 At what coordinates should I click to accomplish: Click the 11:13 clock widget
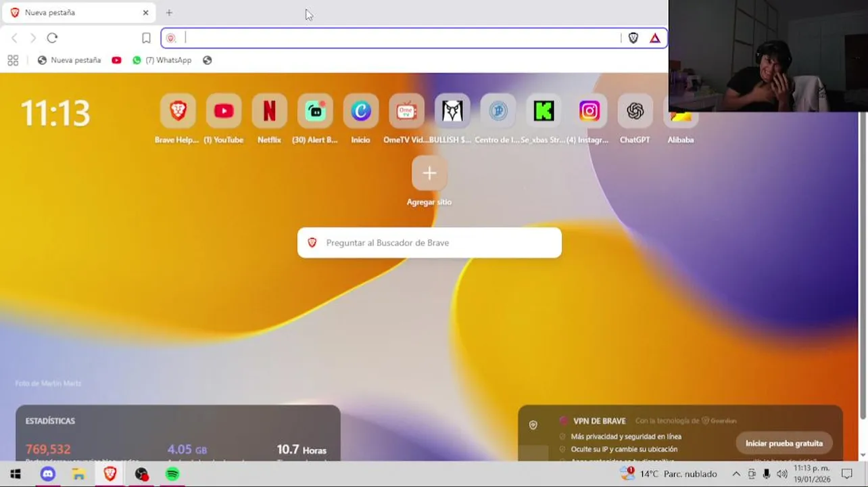[x=55, y=113]
